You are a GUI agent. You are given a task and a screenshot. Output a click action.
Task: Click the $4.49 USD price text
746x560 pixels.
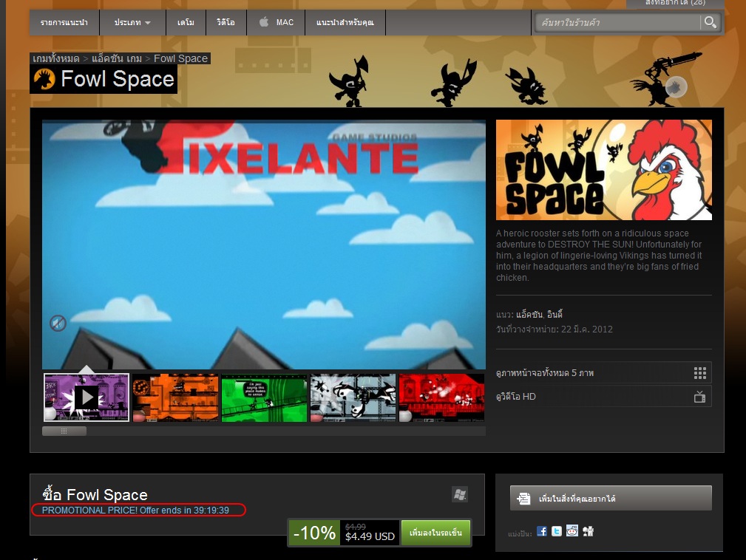click(370, 536)
